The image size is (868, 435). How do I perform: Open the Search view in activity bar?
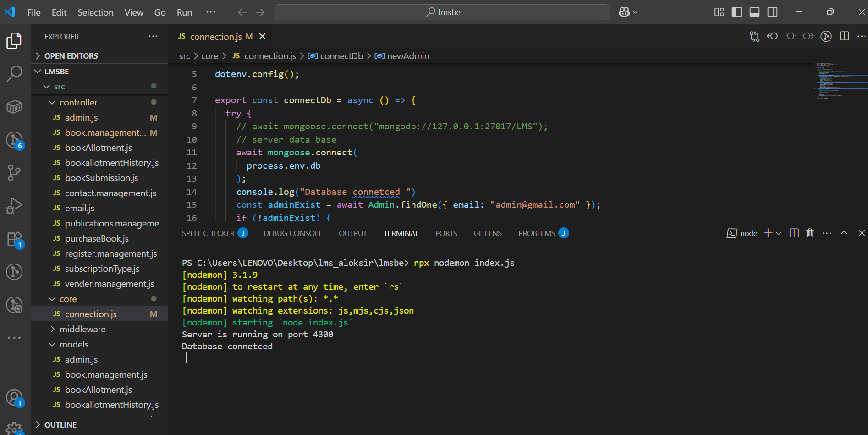point(14,73)
